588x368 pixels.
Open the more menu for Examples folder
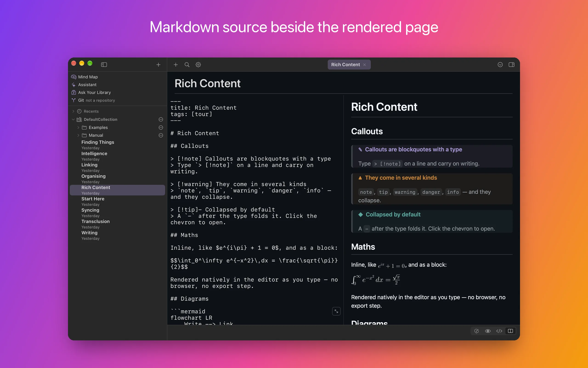(161, 127)
